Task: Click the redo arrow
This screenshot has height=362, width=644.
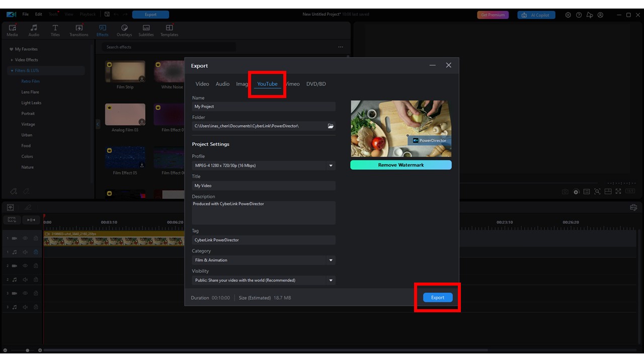Action: tap(125, 15)
